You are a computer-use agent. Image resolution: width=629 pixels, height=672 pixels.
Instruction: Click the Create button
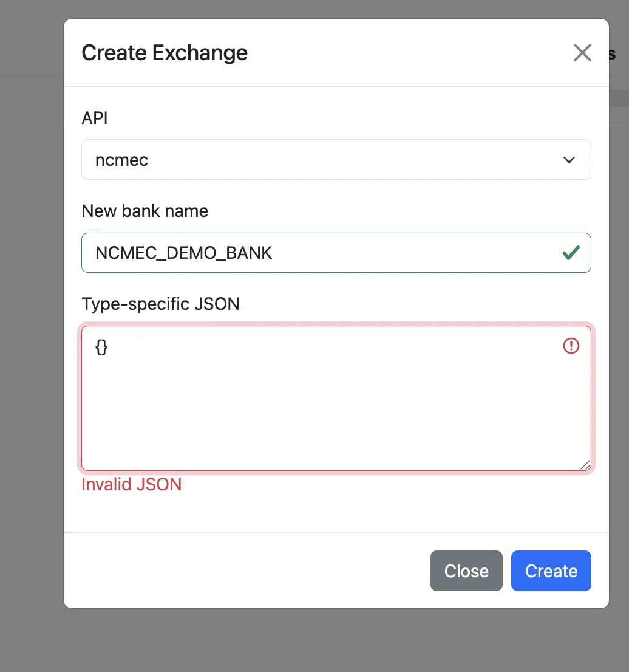click(x=551, y=571)
